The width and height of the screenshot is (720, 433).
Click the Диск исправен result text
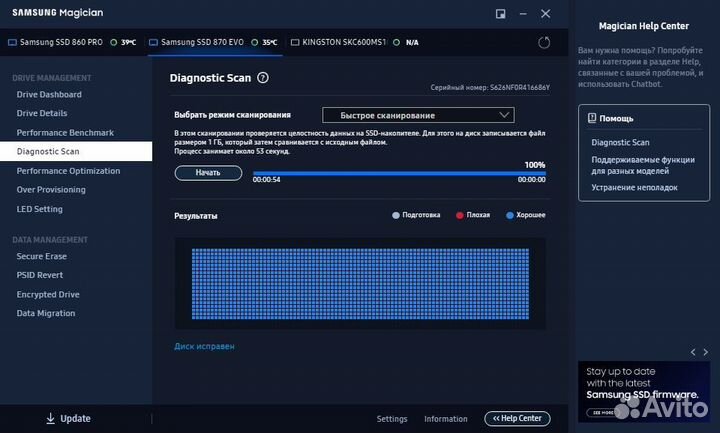[x=204, y=346]
